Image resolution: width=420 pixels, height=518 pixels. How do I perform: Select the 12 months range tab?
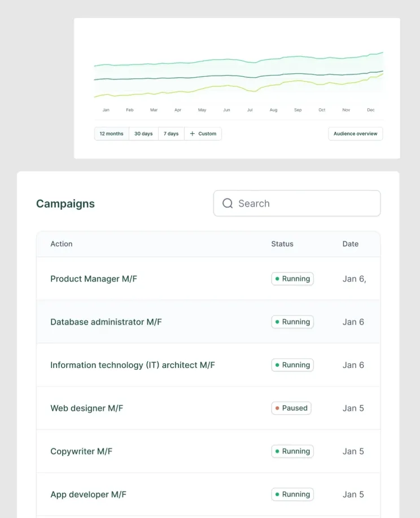point(111,134)
